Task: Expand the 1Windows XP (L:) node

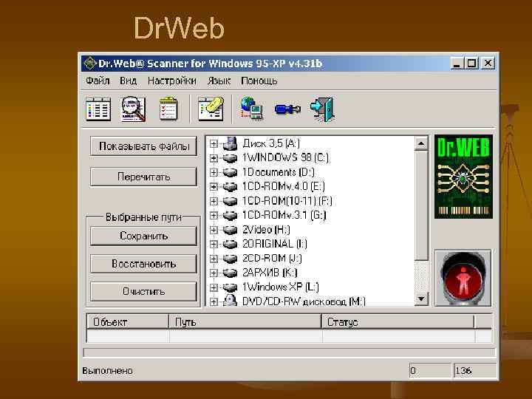Action: coord(214,287)
